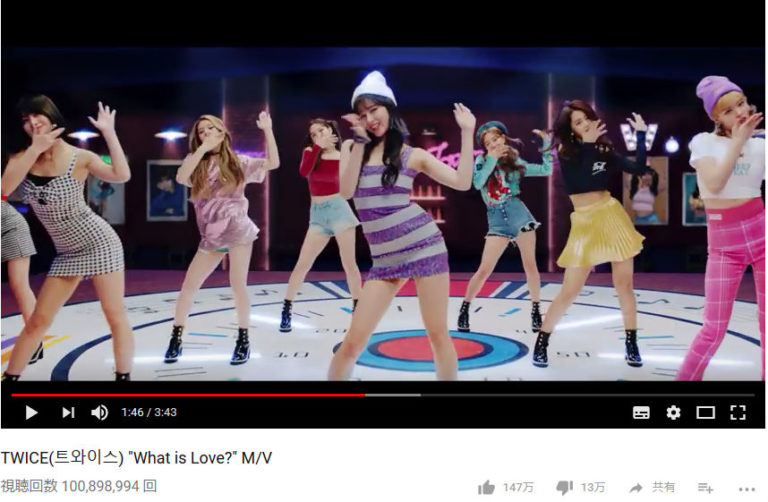Like the video with thumbs up
This screenshot has width=768, height=502.
pyautogui.click(x=486, y=487)
